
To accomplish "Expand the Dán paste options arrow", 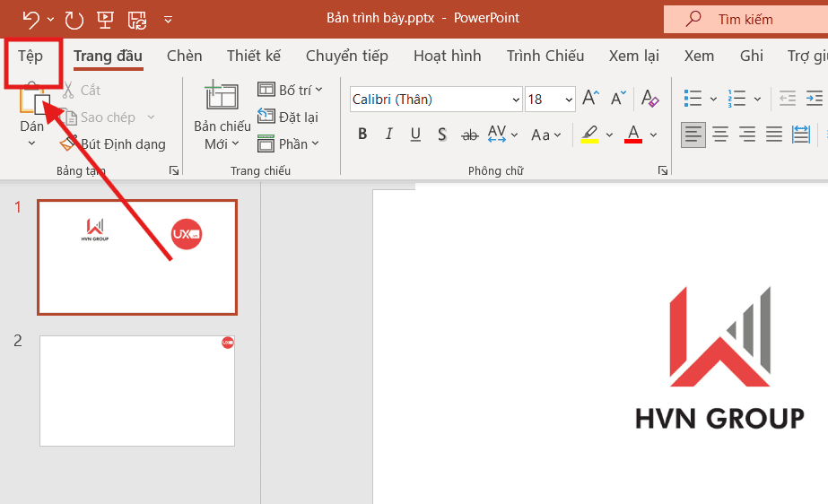I will pos(31,143).
